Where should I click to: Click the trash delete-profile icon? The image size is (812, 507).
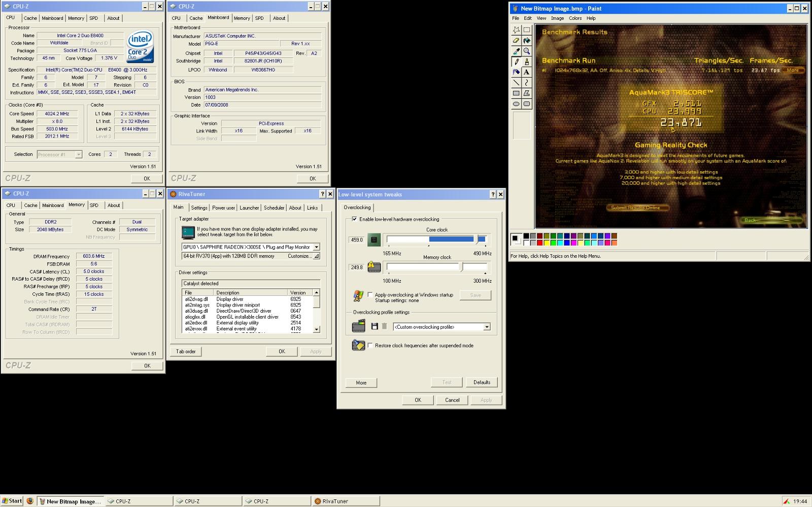click(x=384, y=326)
